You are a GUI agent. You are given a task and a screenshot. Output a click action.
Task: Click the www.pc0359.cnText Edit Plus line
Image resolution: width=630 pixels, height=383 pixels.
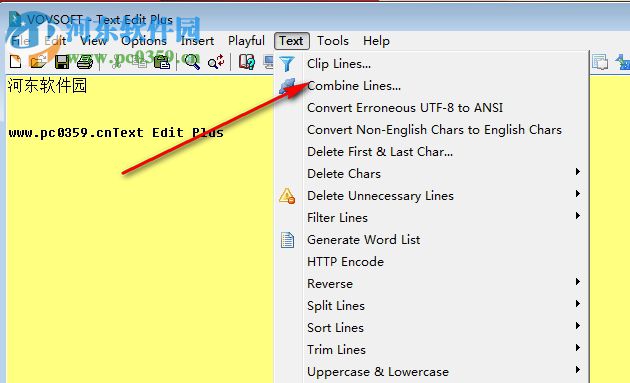point(116,133)
